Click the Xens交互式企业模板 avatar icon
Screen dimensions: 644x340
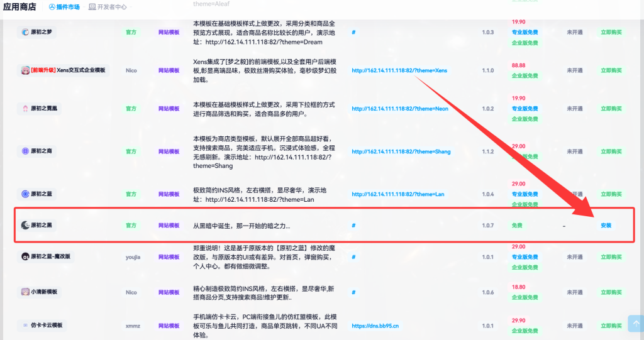26,70
